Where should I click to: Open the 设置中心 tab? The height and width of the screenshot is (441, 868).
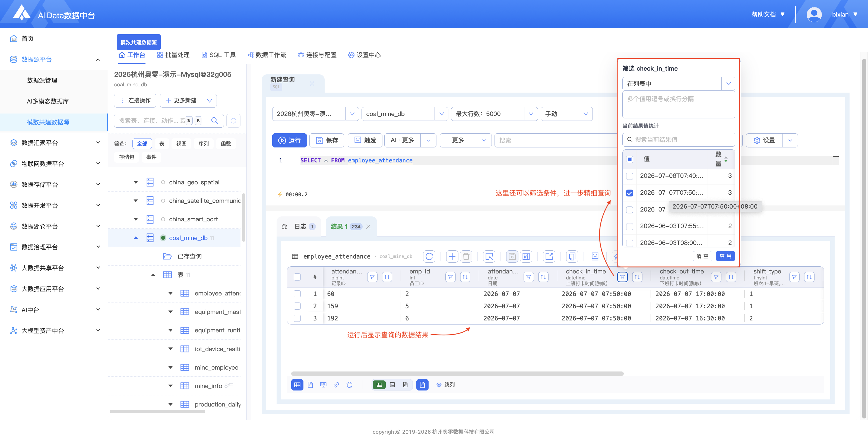(x=364, y=55)
